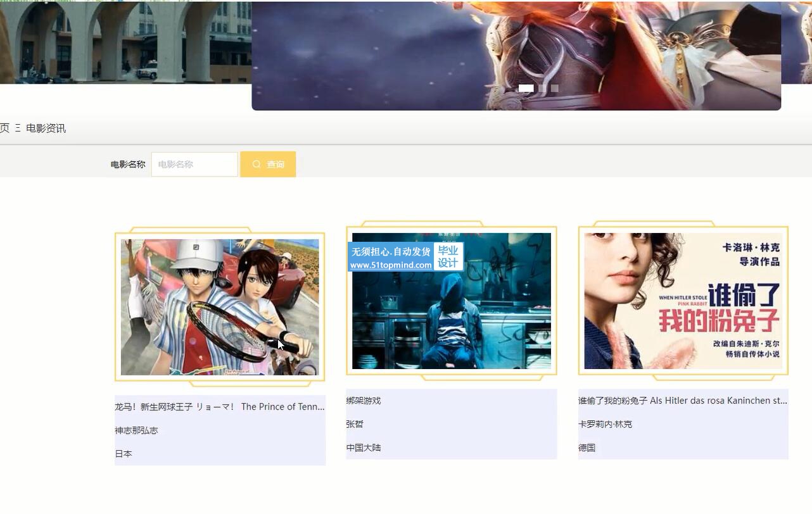The image size is (812, 514).
Task: Select the first carousel indicator dot
Action: click(526, 89)
